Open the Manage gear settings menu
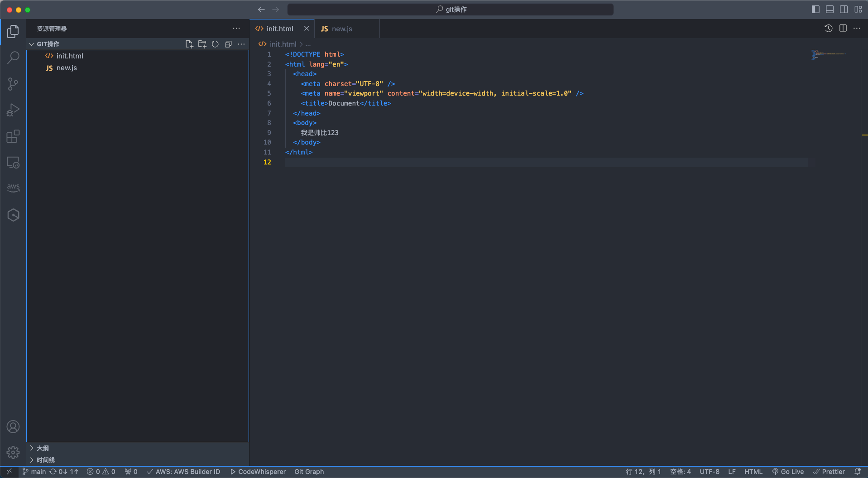Image resolution: width=868 pixels, height=478 pixels. [13, 452]
